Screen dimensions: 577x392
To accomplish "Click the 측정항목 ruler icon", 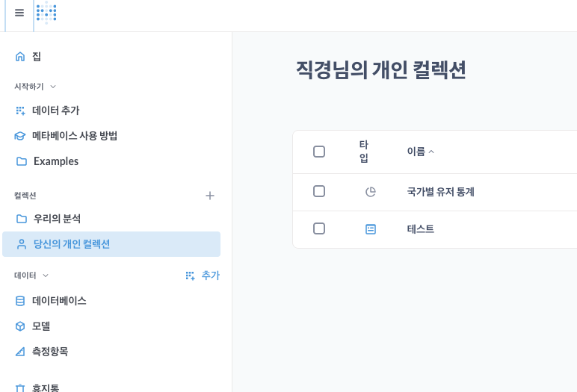I will click(20, 352).
